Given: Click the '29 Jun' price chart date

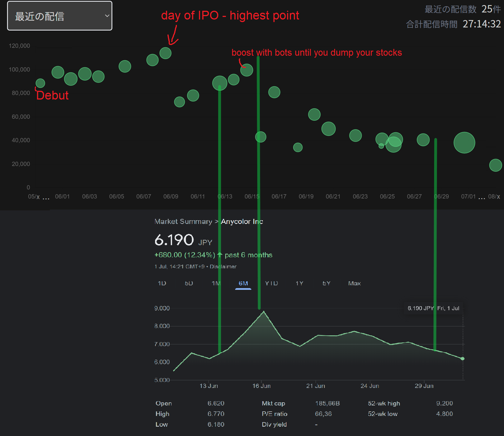Looking at the screenshot, I should tap(424, 386).
